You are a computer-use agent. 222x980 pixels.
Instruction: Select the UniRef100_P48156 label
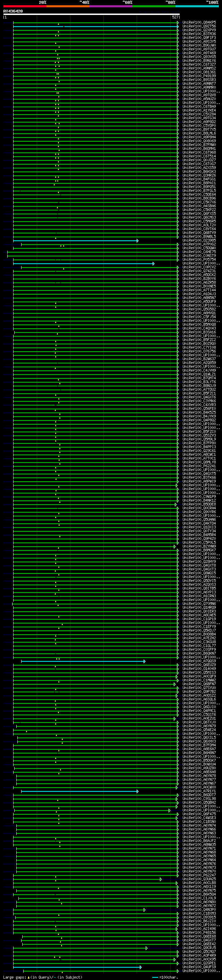tap(199, 932)
